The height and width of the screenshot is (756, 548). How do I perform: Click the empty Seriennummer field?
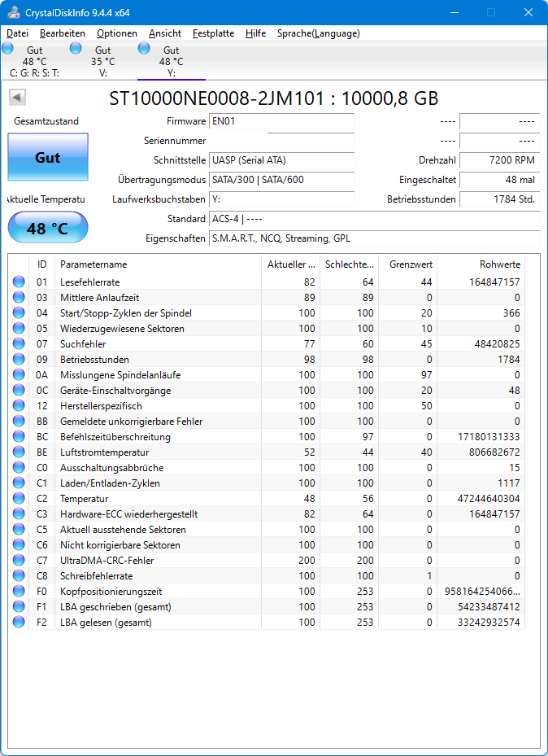pos(281,141)
